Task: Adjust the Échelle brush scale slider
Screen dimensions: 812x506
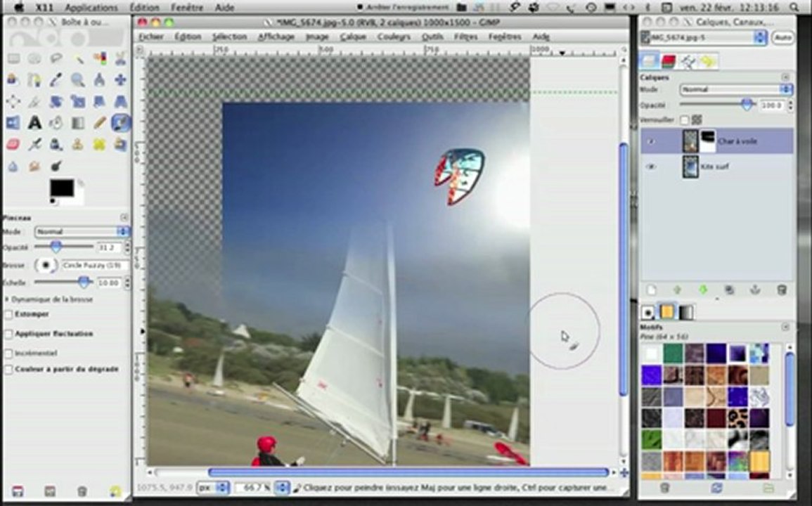Action: [84, 283]
